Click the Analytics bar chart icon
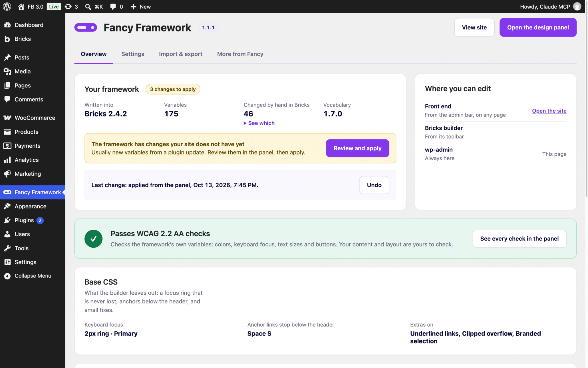The height and width of the screenshot is (368, 588). pyautogui.click(x=7, y=160)
